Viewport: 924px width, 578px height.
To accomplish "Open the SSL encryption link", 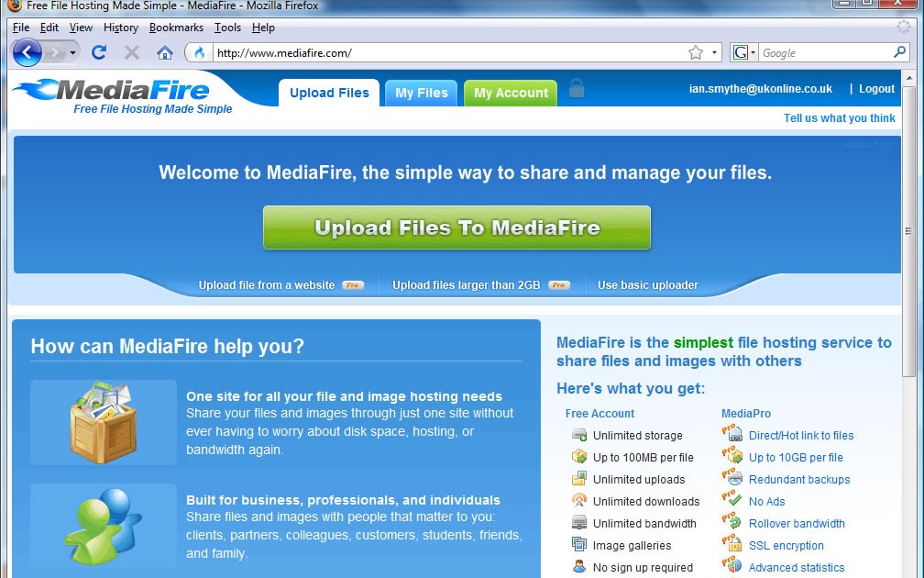I will [786, 546].
